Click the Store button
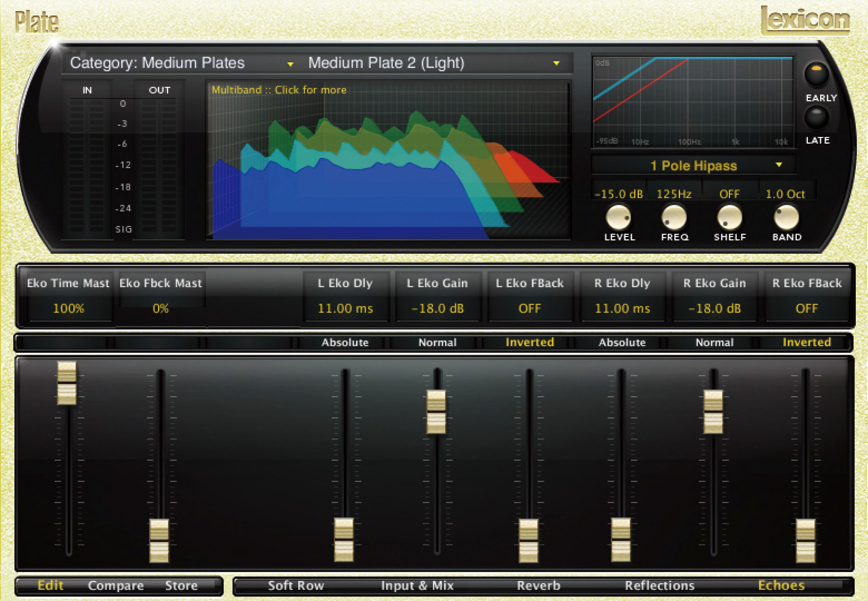 pyautogui.click(x=181, y=586)
